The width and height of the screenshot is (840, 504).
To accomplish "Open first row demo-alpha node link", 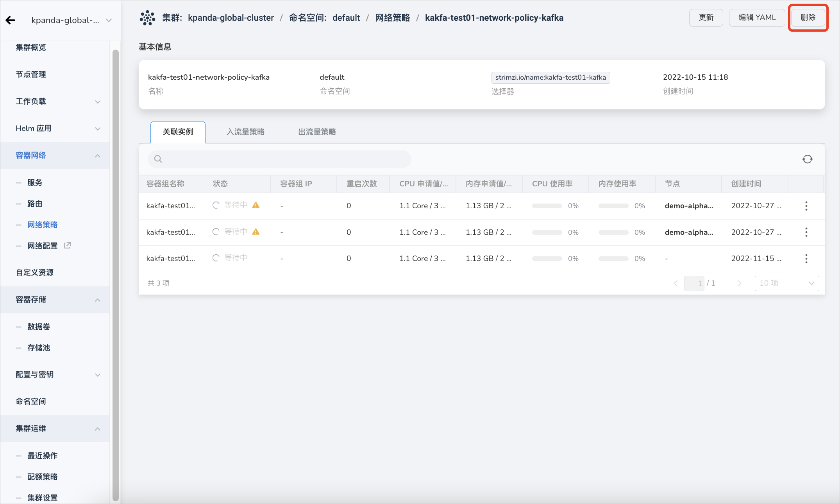I will tap(689, 206).
